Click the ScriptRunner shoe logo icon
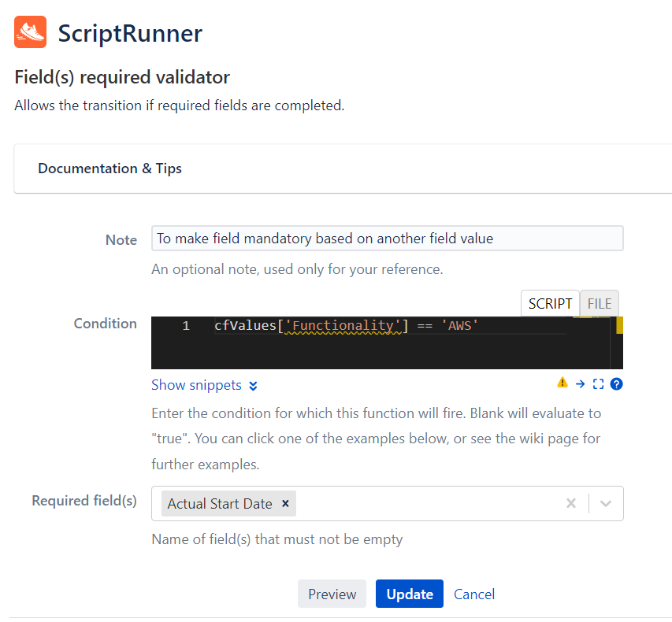 pyautogui.click(x=30, y=32)
